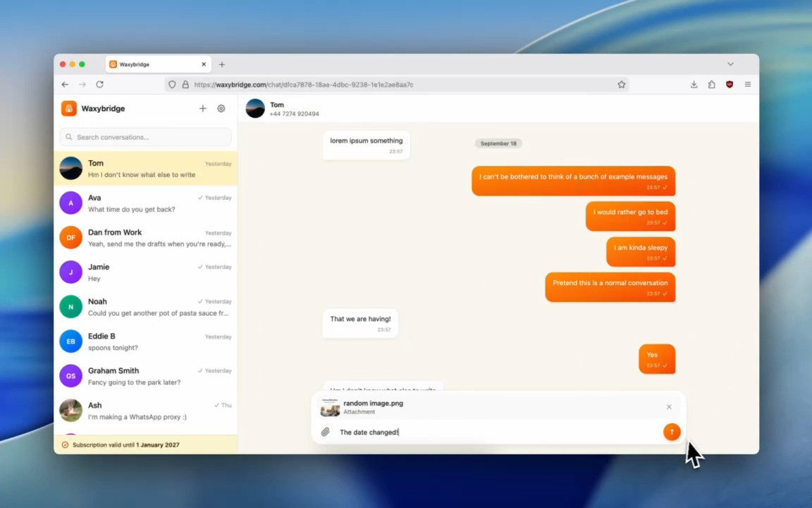Open the browser extensions icon
812x508 pixels.
tap(711, 85)
